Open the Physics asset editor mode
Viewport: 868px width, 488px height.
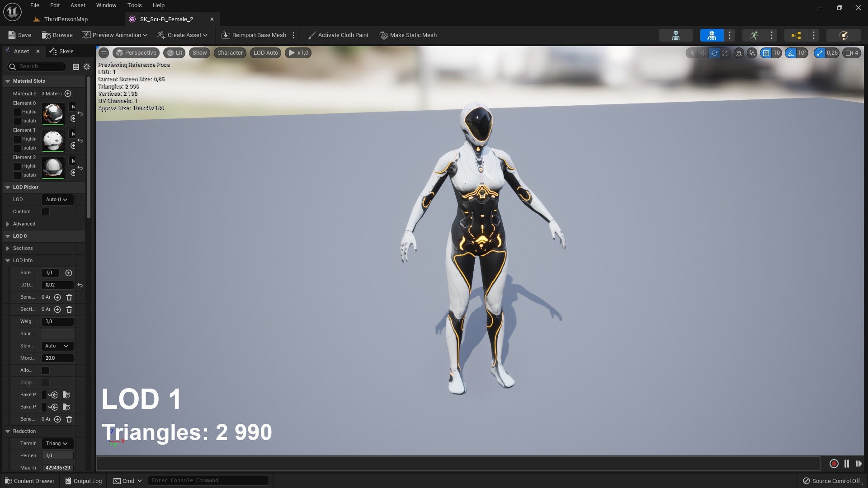click(x=843, y=35)
